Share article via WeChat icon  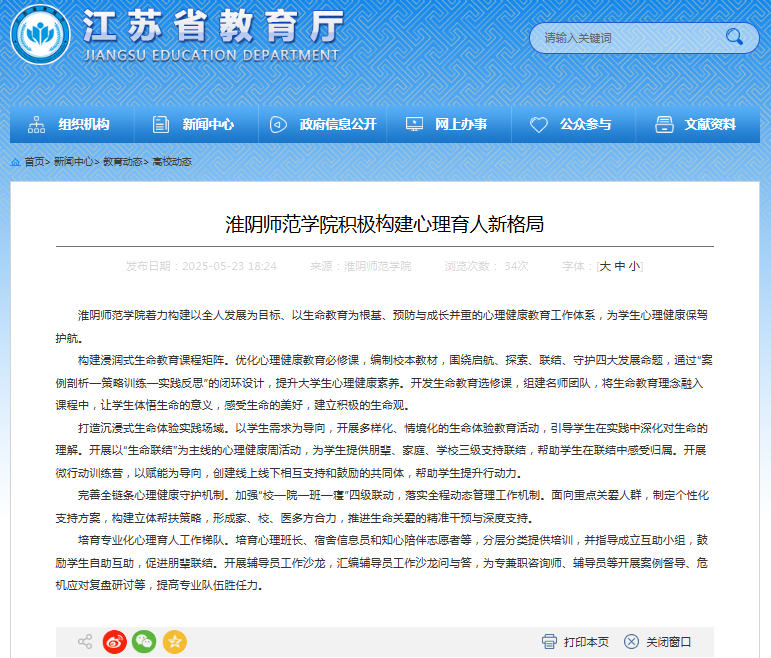145,642
